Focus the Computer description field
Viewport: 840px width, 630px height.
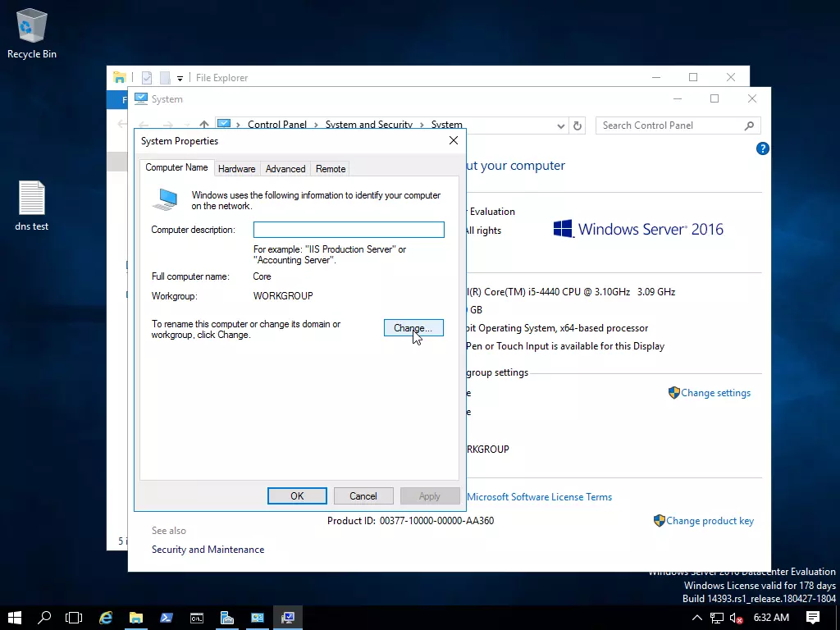coord(349,230)
